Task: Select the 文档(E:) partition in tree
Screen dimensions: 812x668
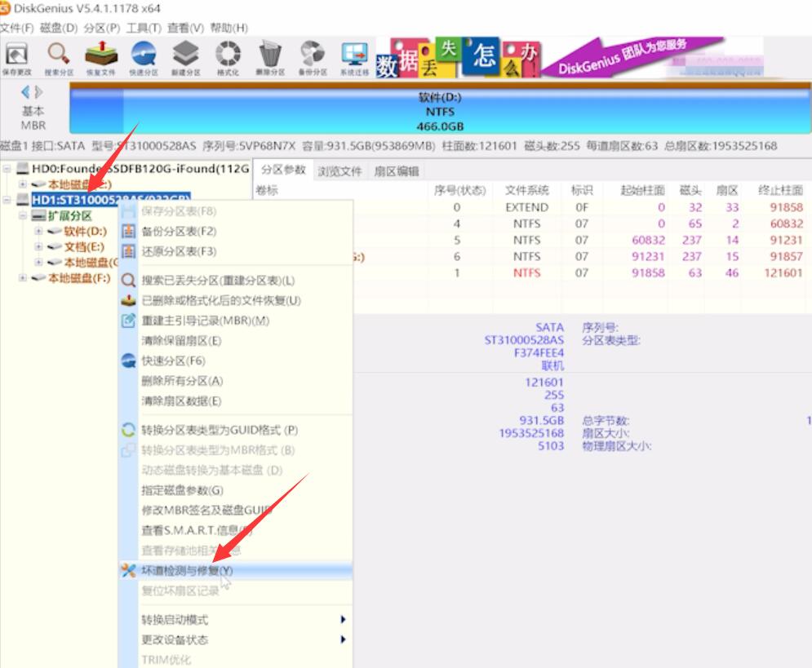Action: coord(84,247)
